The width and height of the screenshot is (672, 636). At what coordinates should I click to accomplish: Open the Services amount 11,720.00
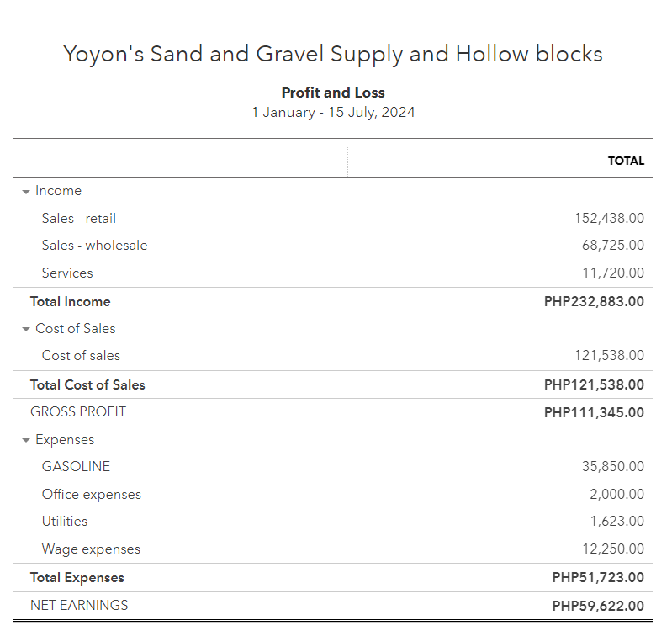point(612,273)
